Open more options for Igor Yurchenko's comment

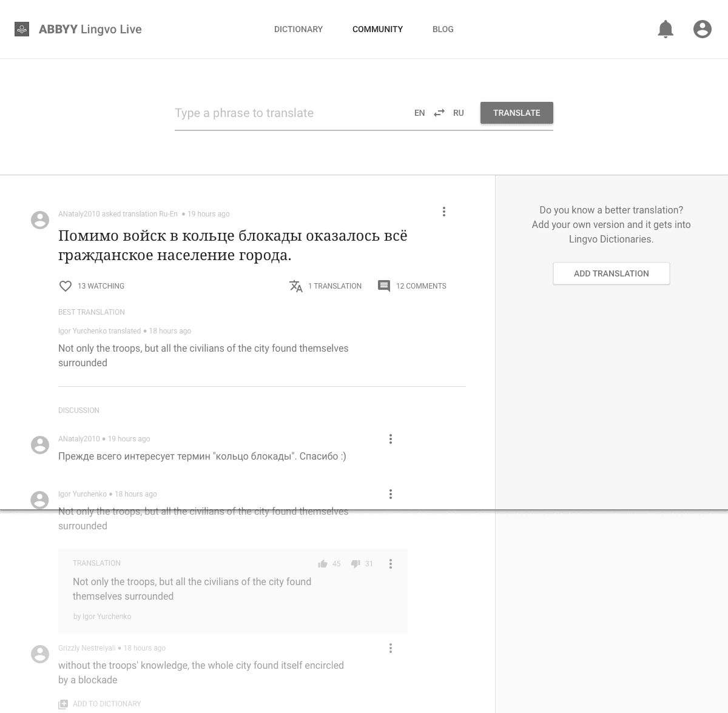coord(391,494)
